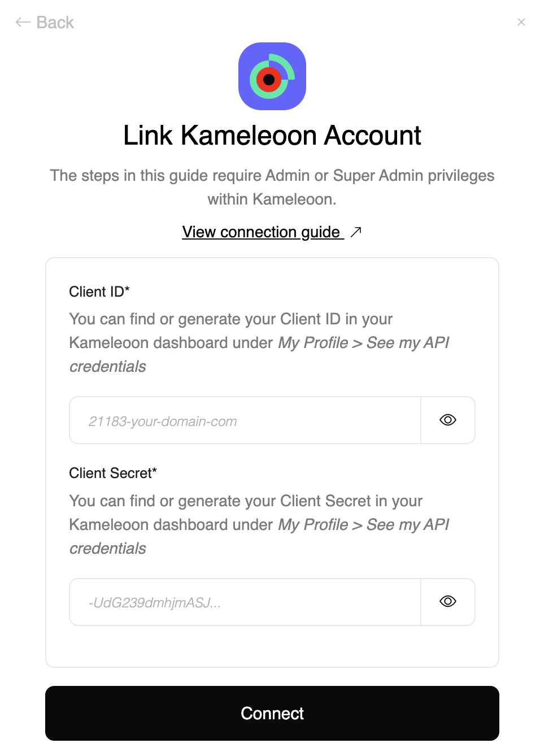Click inside the Client ID input field

243,420
